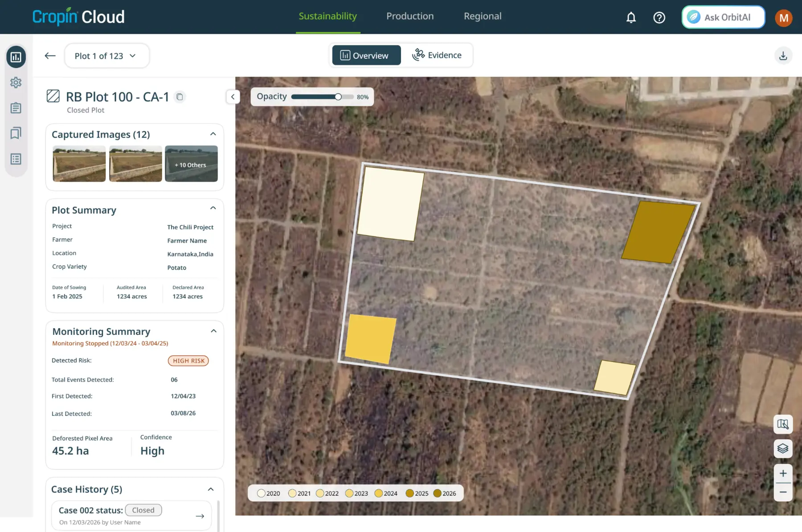Click the Closed status badge
Image resolution: width=802 pixels, height=532 pixels.
pos(143,510)
